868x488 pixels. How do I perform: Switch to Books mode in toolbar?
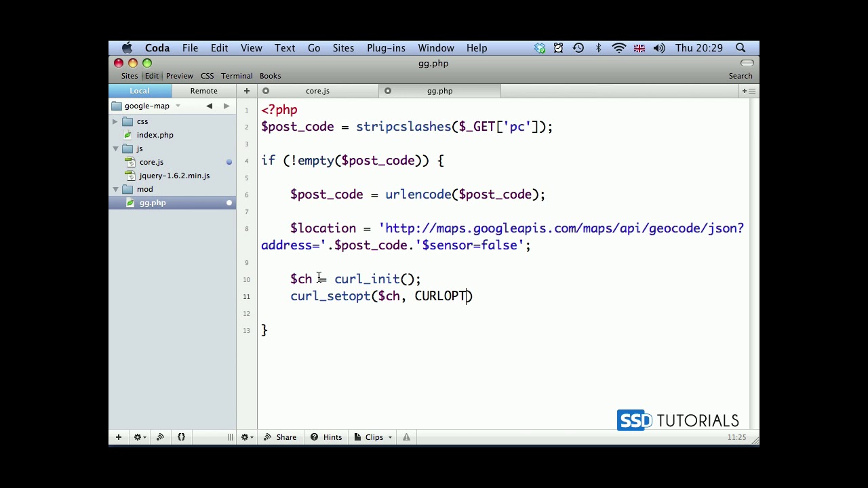click(x=270, y=76)
